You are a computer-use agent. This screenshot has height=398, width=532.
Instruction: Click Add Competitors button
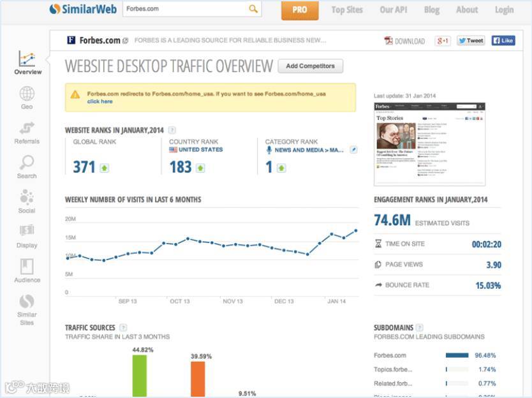(x=310, y=66)
